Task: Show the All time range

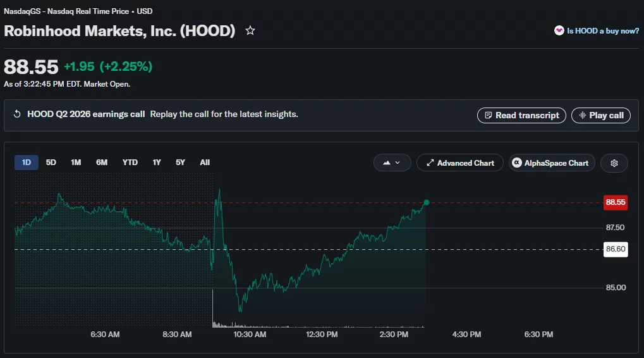Action: (205, 163)
